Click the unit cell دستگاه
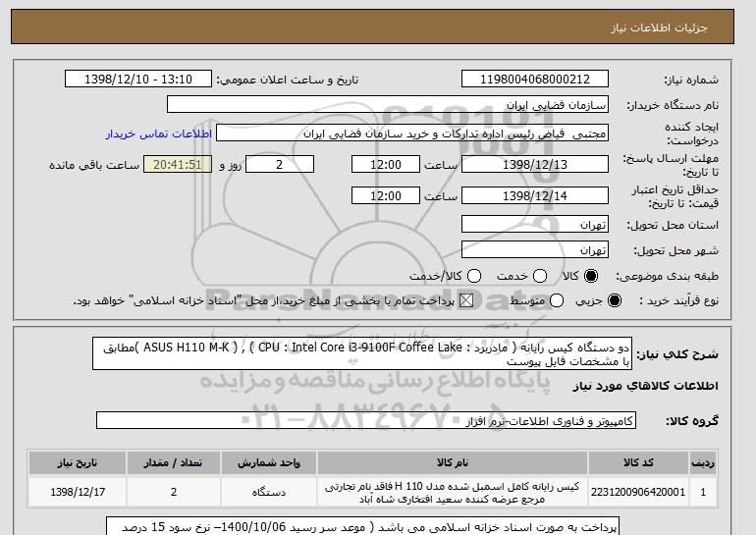The image size is (756, 535). pyautogui.click(x=269, y=492)
